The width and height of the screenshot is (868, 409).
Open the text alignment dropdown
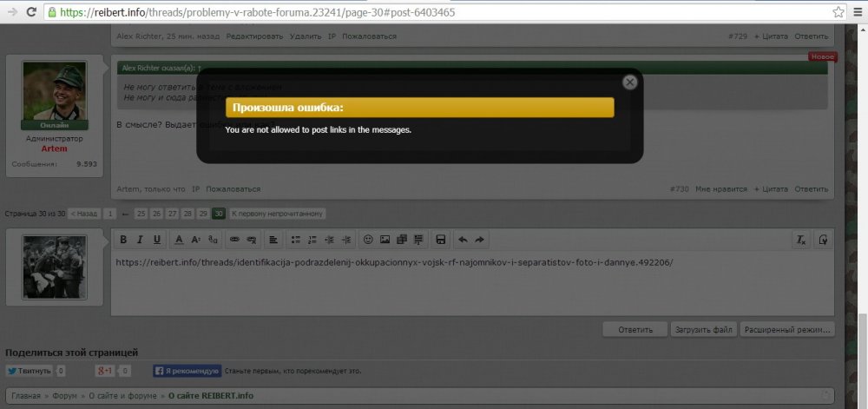(x=273, y=240)
